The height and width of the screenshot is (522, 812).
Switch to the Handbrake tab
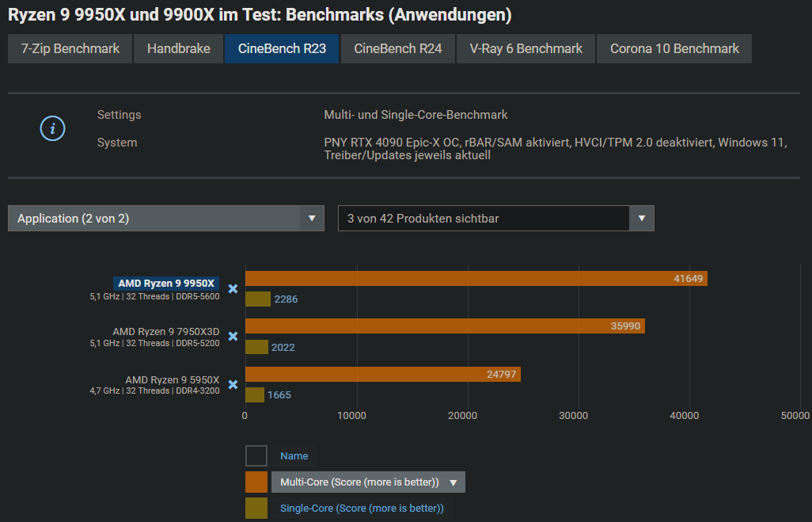(179, 49)
